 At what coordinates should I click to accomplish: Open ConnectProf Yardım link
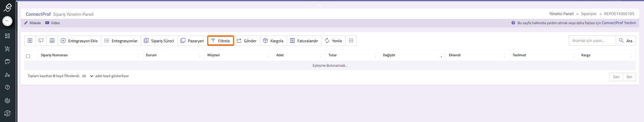(x=618, y=23)
